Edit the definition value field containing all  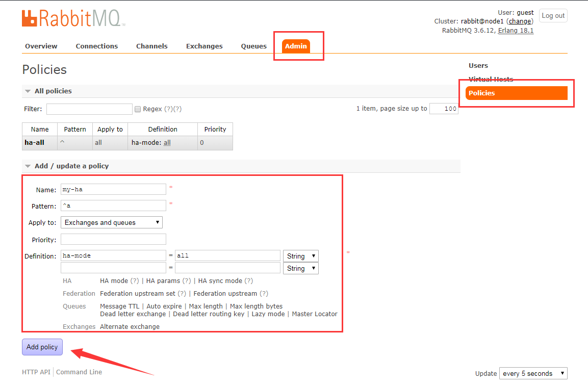pyautogui.click(x=227, y=255)
